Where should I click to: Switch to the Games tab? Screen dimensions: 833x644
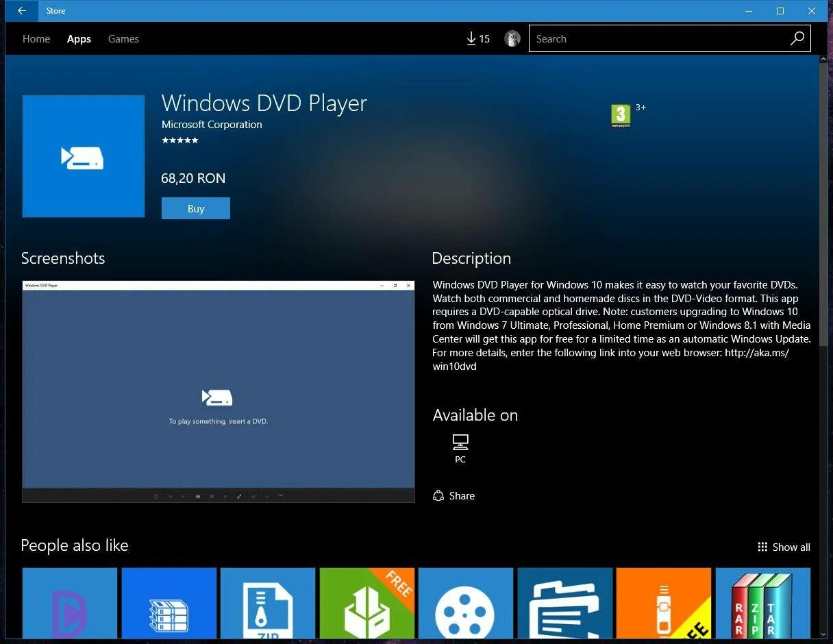[123, 39]
